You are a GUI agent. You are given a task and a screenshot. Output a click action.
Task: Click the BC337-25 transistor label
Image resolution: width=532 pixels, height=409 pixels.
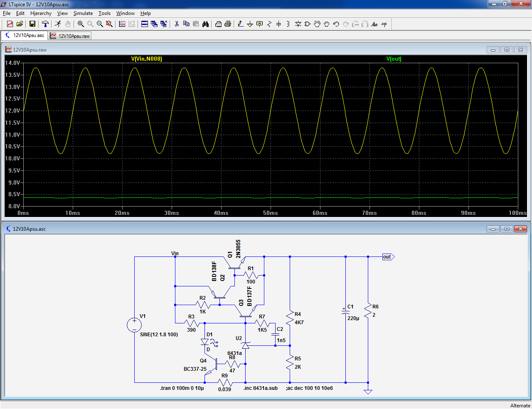(195, 369)
